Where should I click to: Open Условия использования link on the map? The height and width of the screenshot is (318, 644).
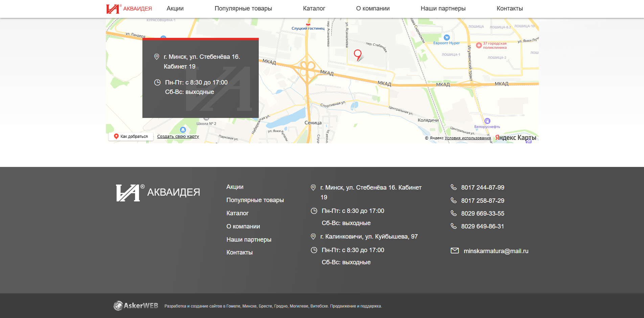click(468, 138)
